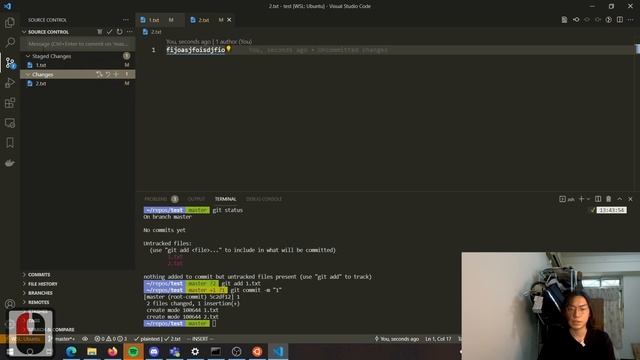Click the editor vertical scrollbar marker

pyautogui.click(x=637, y=49)
